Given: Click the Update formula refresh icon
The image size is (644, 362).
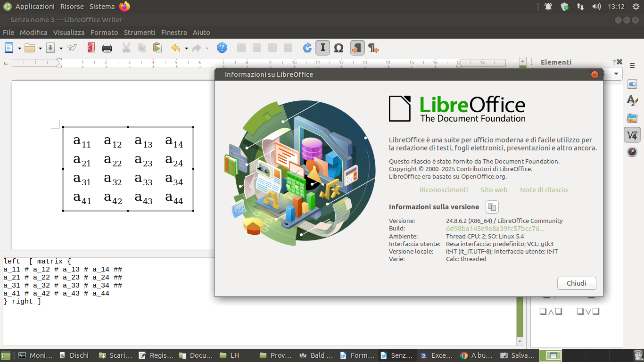Looking at the screenshot, I should (307, 48).
